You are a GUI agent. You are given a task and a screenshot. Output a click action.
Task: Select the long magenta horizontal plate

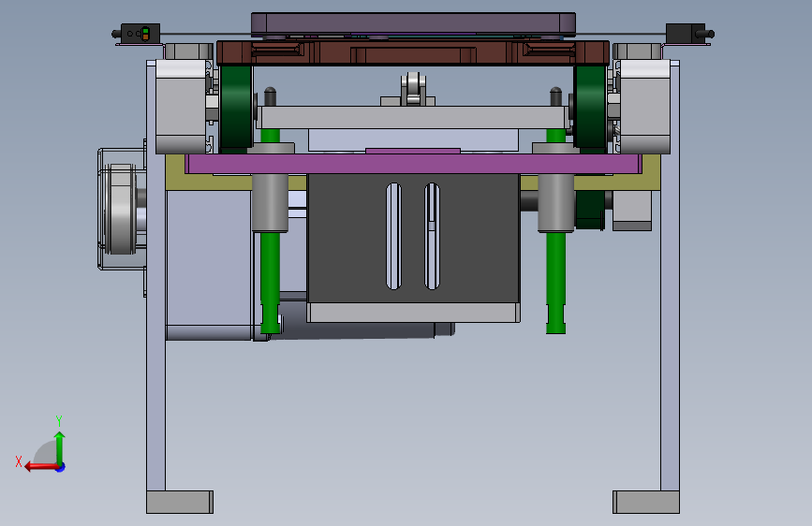pyautogui.click(x=413, y=164)
